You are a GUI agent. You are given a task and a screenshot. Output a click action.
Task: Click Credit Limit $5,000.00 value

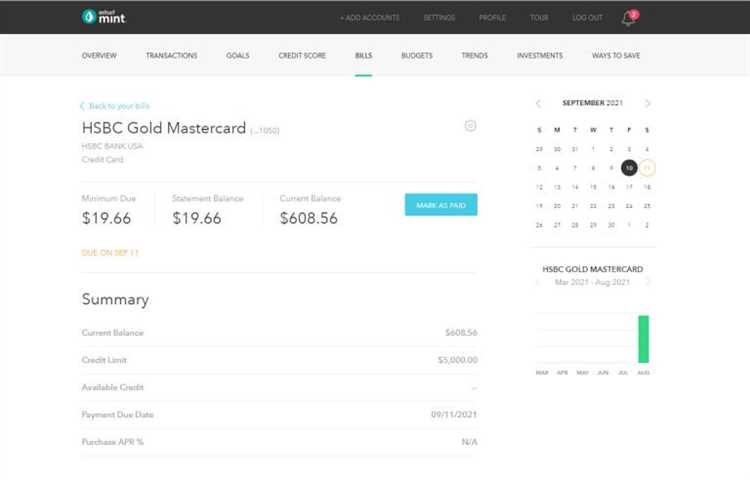[457, 360]
